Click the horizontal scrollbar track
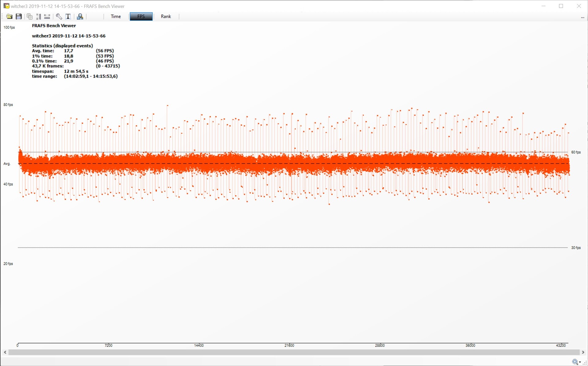Viewport: 588px width, 366px height. [294, 352]
